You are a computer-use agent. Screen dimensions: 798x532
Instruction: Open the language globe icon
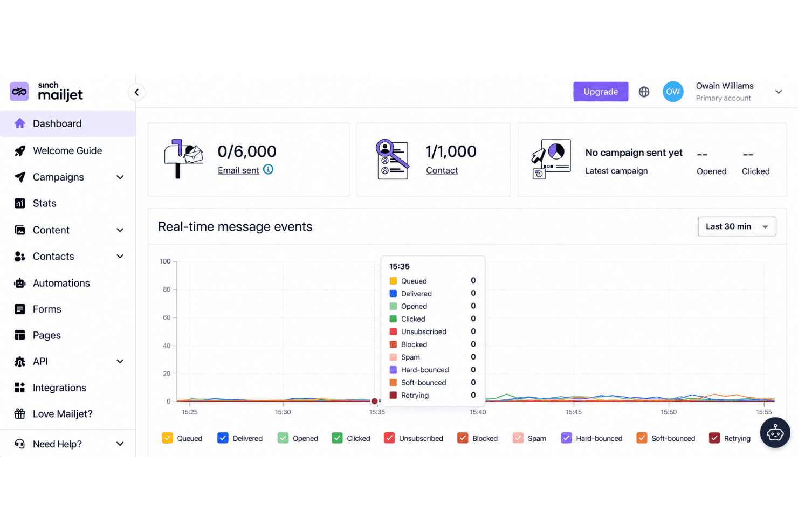click(644, 92)
